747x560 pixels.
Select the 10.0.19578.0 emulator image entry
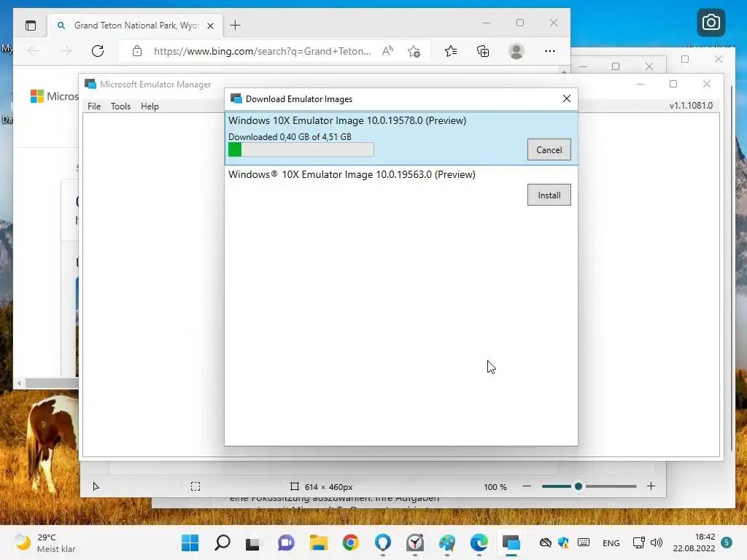tap(401, 139)
